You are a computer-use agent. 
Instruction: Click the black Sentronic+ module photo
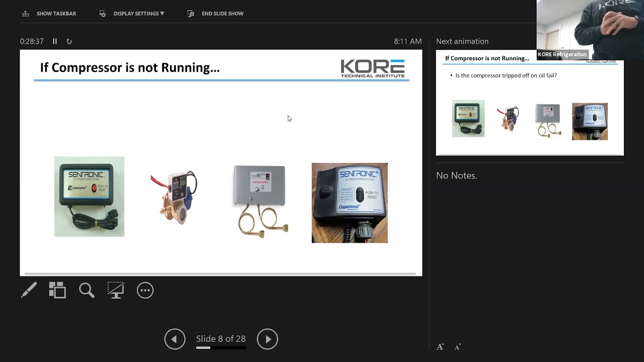coord(350,203)
